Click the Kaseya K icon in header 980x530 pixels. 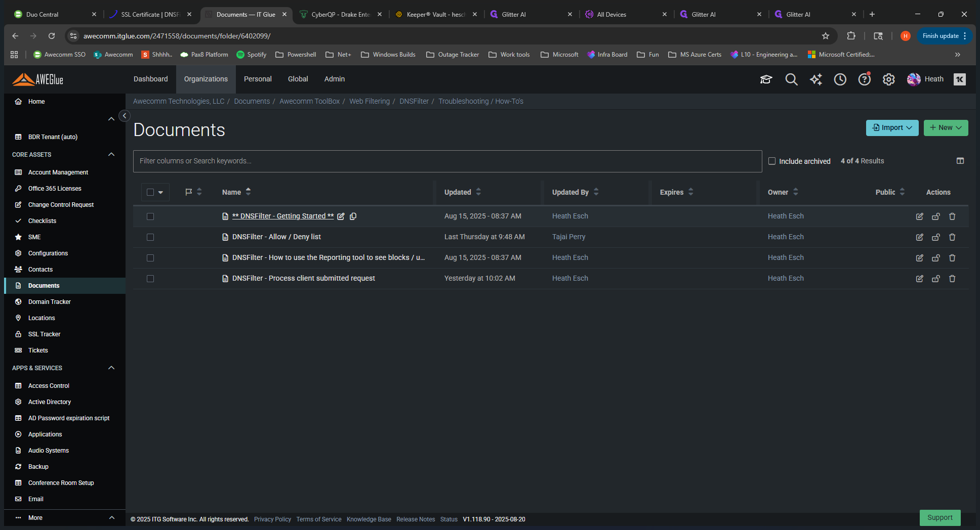pos(960,79)
